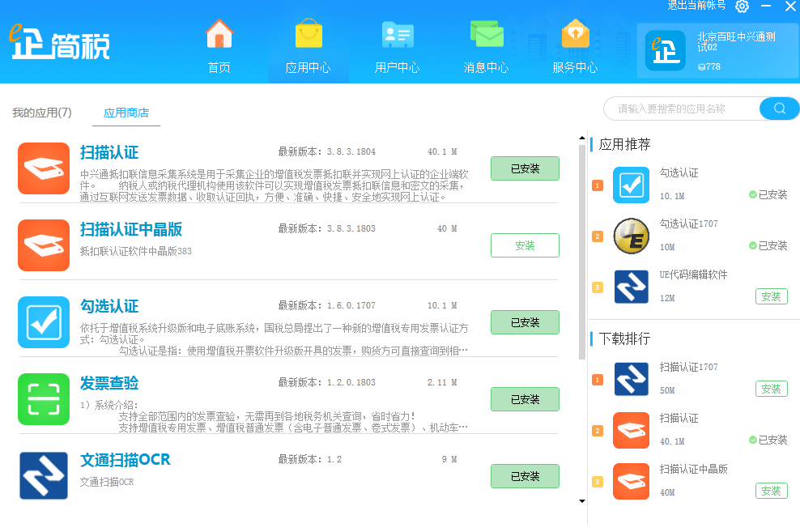The width and height of the screenshot is (800, 532).
Task: Click version text 3.8.3.1804
Action: pos(351,151)
